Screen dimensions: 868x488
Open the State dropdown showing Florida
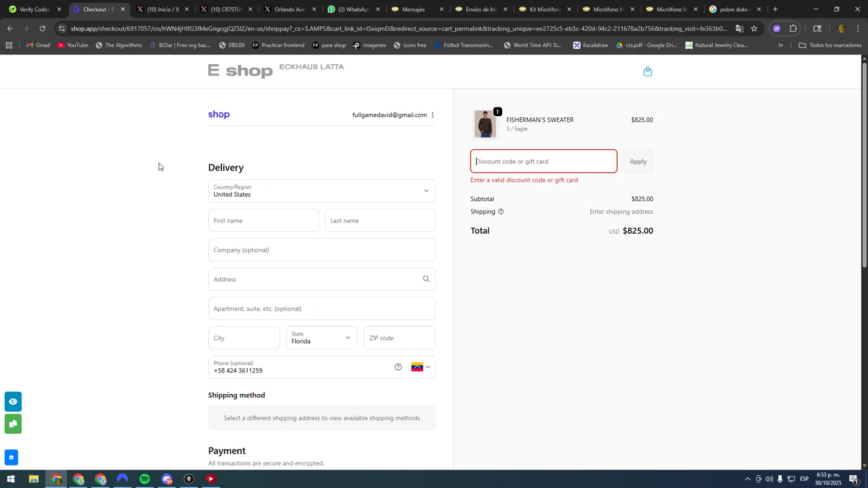[322, 338]
